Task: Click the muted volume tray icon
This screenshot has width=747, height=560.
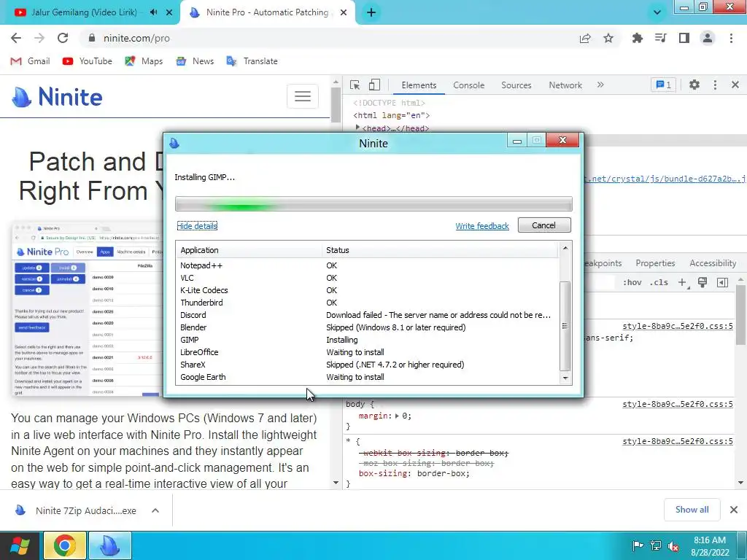Action: click(673, 546)
